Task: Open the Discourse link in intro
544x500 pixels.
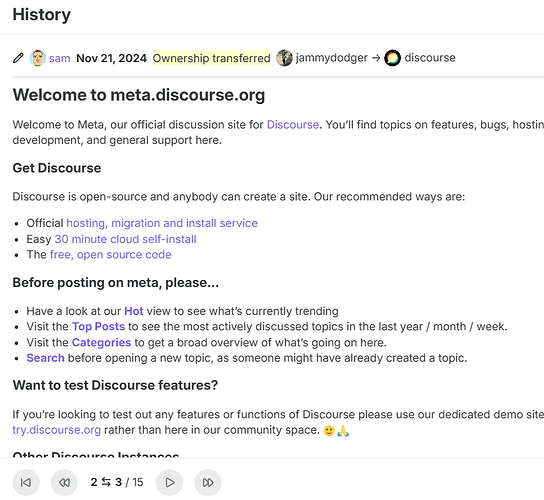Action: (292, 125)
